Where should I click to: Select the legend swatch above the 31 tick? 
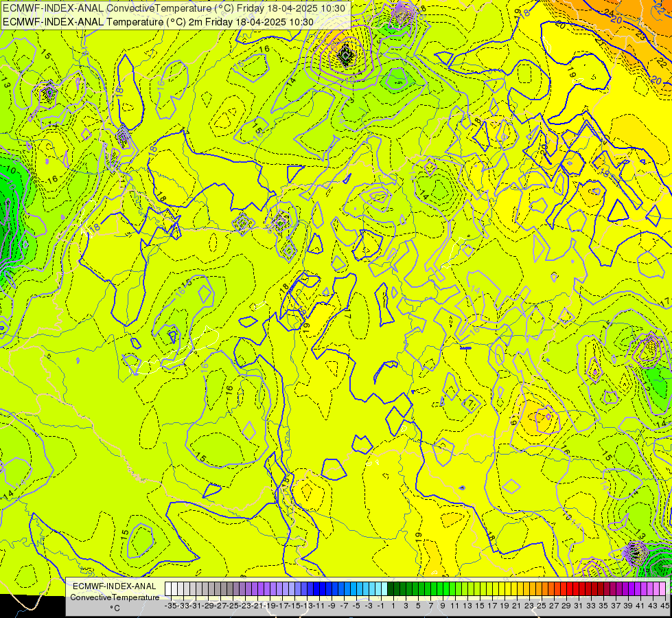[576, 589]
